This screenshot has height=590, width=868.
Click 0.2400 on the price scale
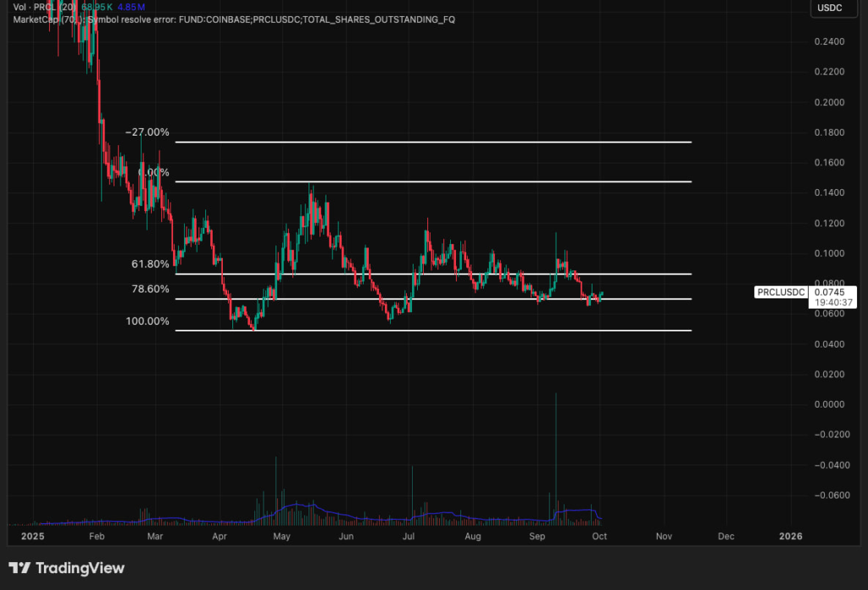827,42
